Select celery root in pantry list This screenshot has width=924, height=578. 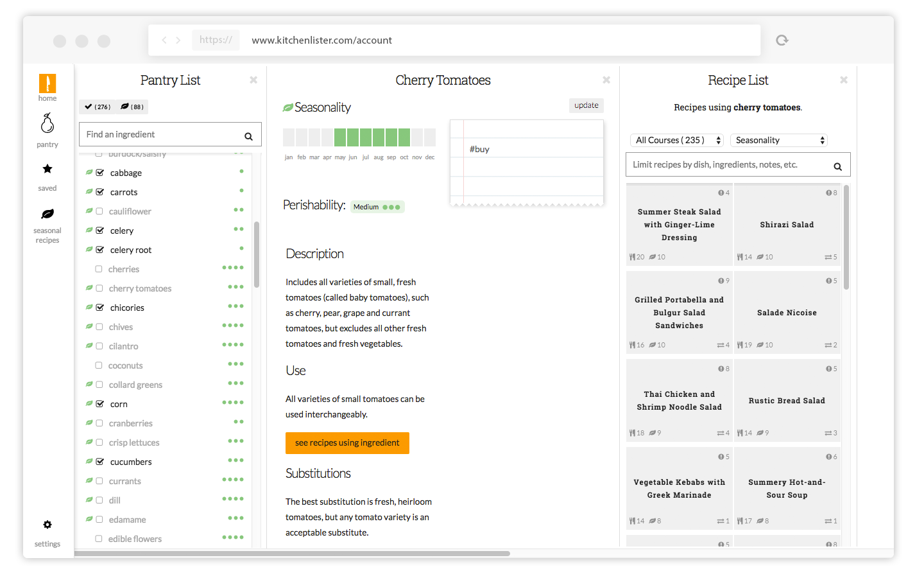point(131,250)
